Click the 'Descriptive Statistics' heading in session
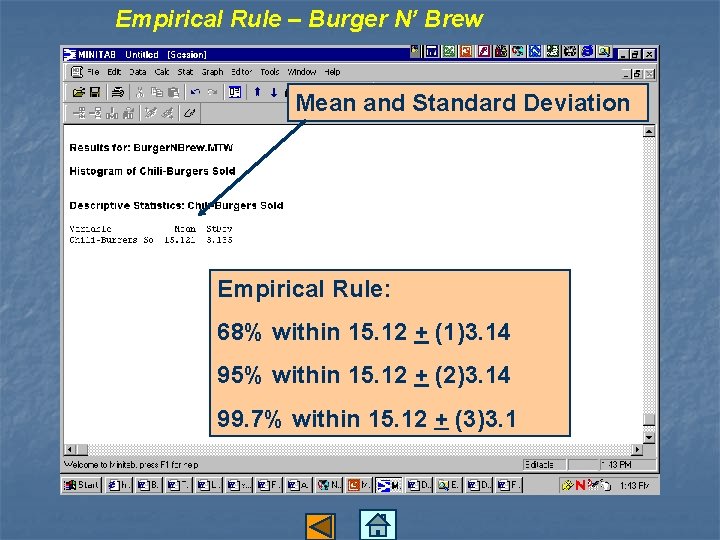The width and height of the screenshot is (720, 540). tap(176, 206)
